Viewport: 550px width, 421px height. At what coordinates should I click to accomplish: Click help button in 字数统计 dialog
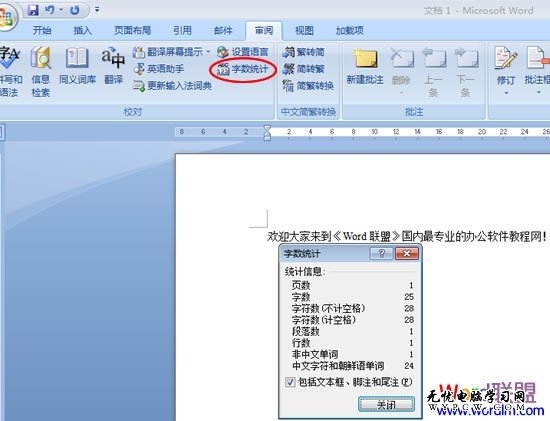click(381, 253)
